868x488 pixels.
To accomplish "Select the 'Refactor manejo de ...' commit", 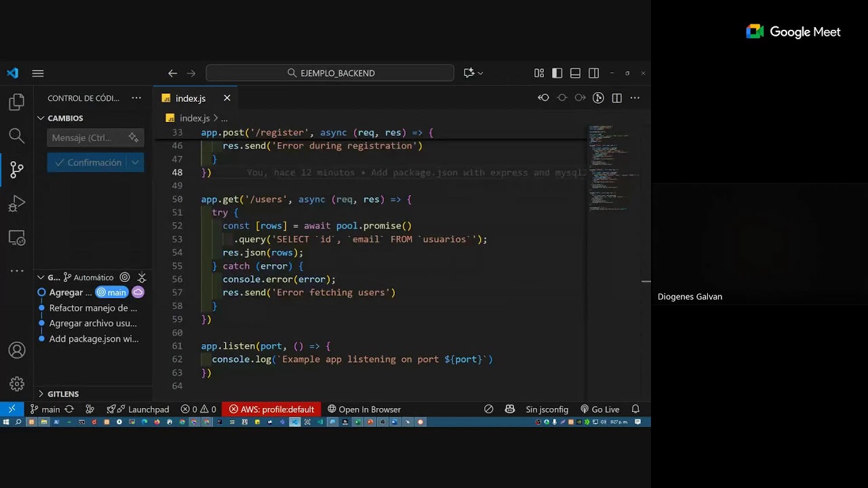I will tap(93, 308).
